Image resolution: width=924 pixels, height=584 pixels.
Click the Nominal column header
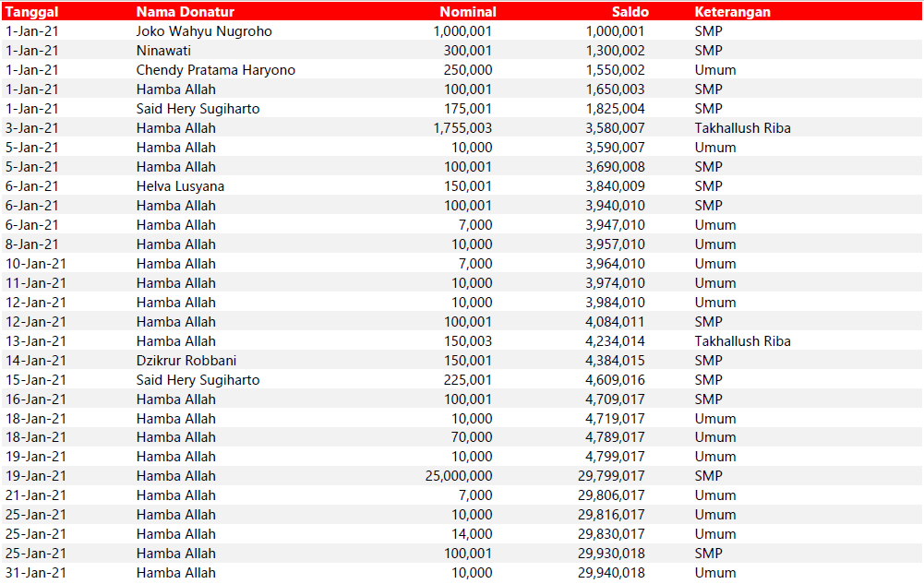(467, 12)
